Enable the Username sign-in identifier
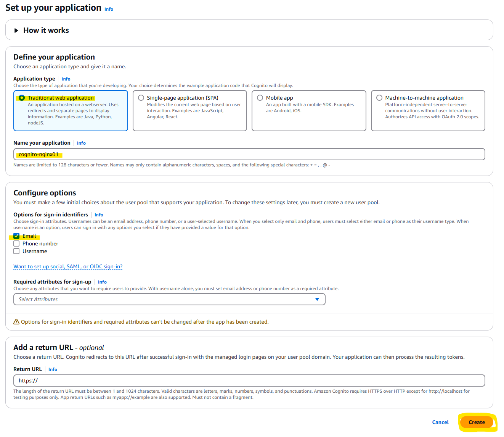504x437 pixels. pos(16,251)
